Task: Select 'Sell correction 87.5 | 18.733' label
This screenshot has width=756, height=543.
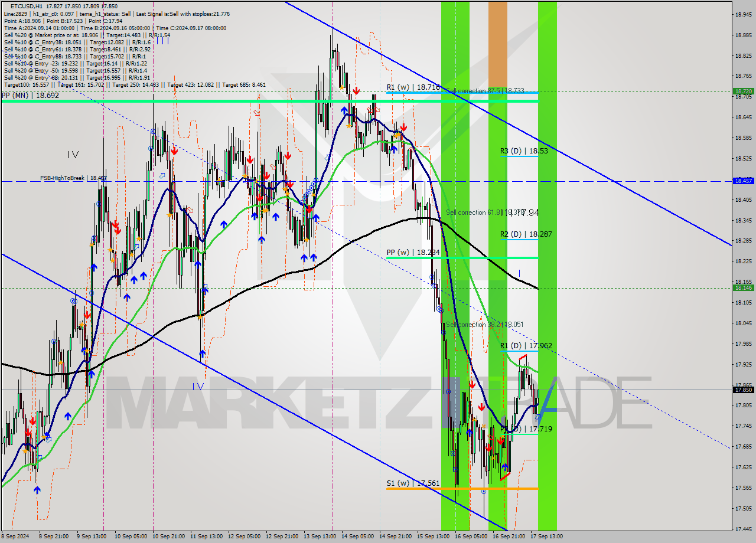Action: coord(485,90)
